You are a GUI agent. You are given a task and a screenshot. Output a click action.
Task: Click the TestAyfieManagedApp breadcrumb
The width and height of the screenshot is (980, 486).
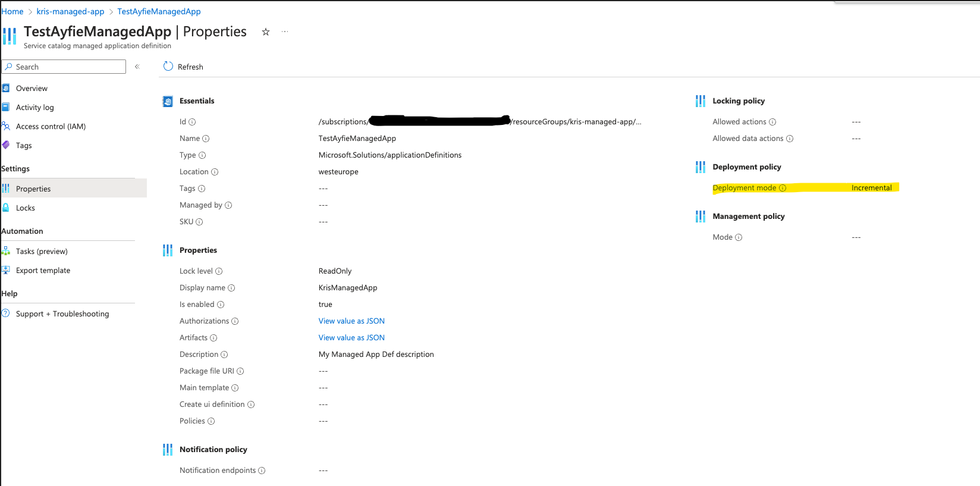159,11
